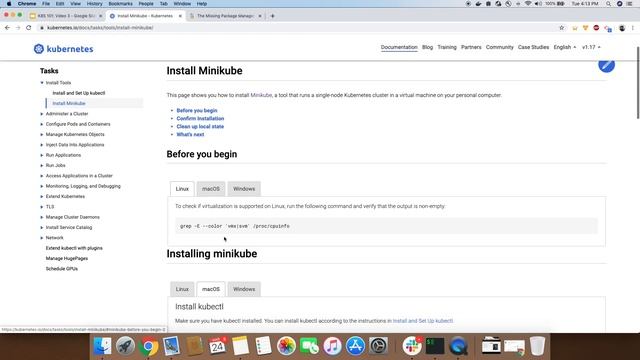
Task: Switch to K8S 101 Google Slides tab
Action: pyautogui.click(x=65, y=16)
